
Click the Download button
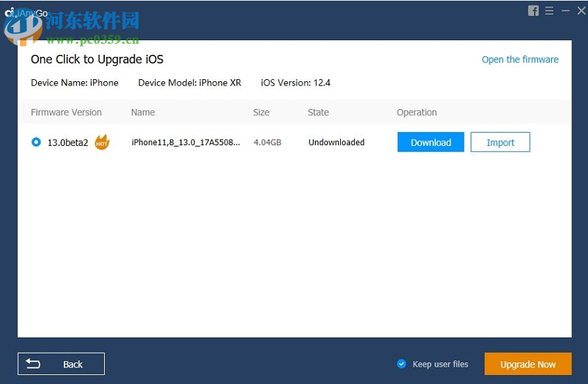pos(431,142)
